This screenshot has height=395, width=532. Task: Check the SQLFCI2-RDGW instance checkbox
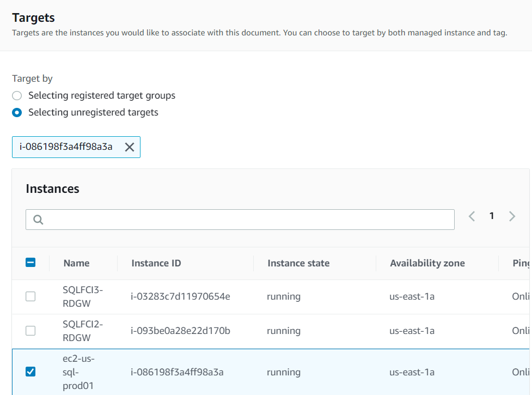30,331
